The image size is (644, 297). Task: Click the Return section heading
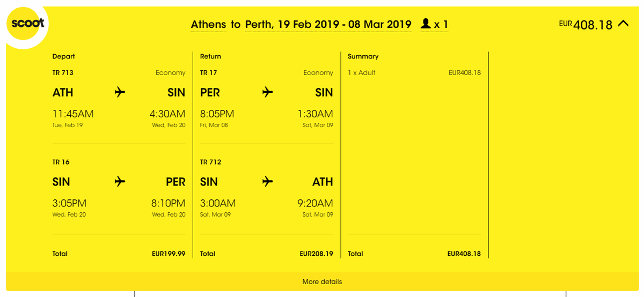pos(210,56)
